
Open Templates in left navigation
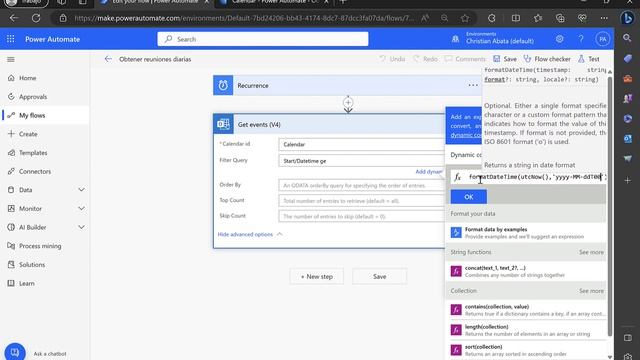click(x=33, y=153)
